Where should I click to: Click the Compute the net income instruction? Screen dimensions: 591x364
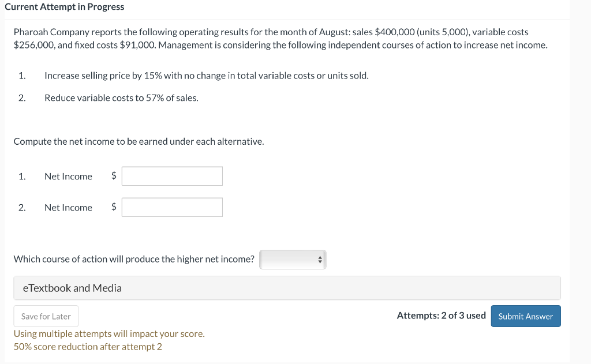pyautogui.click(x=139, y=141)
